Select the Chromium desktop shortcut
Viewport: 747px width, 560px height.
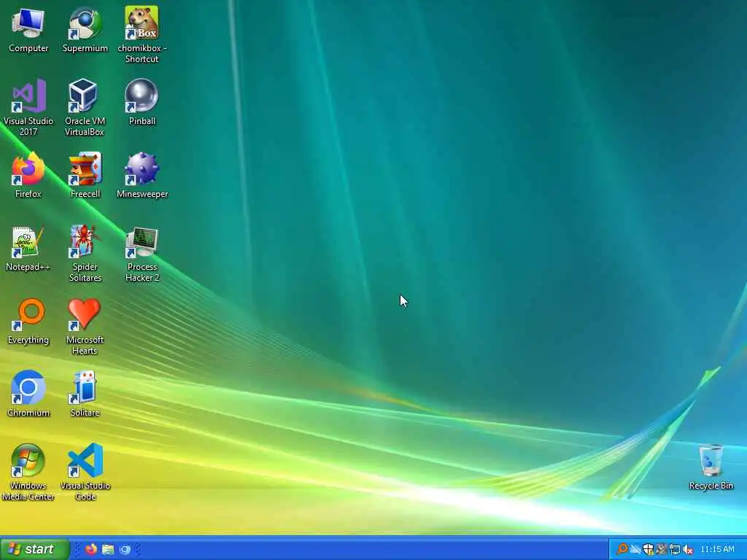point(28,394)
